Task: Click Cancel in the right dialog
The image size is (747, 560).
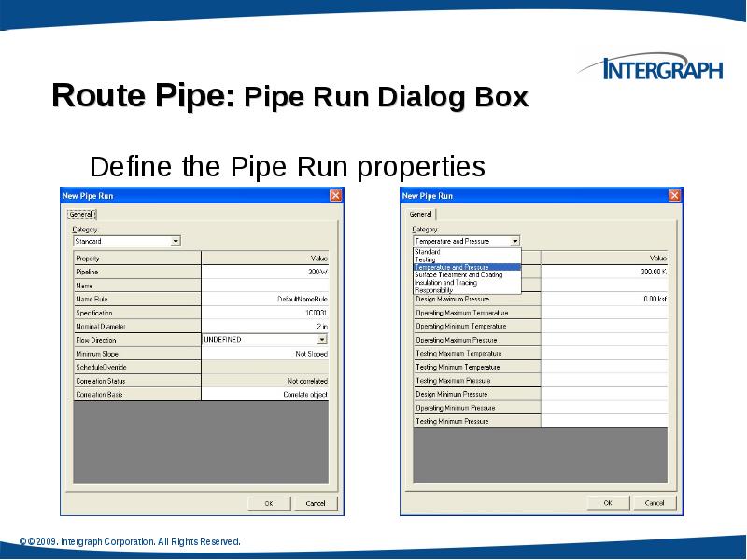Action: (654, 502)
